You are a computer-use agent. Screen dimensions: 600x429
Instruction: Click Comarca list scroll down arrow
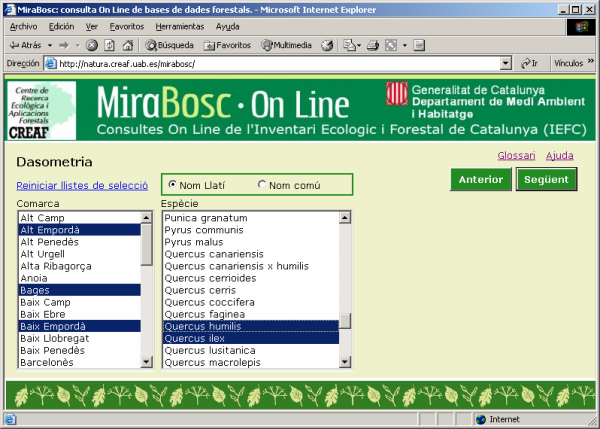click(147, 362)
